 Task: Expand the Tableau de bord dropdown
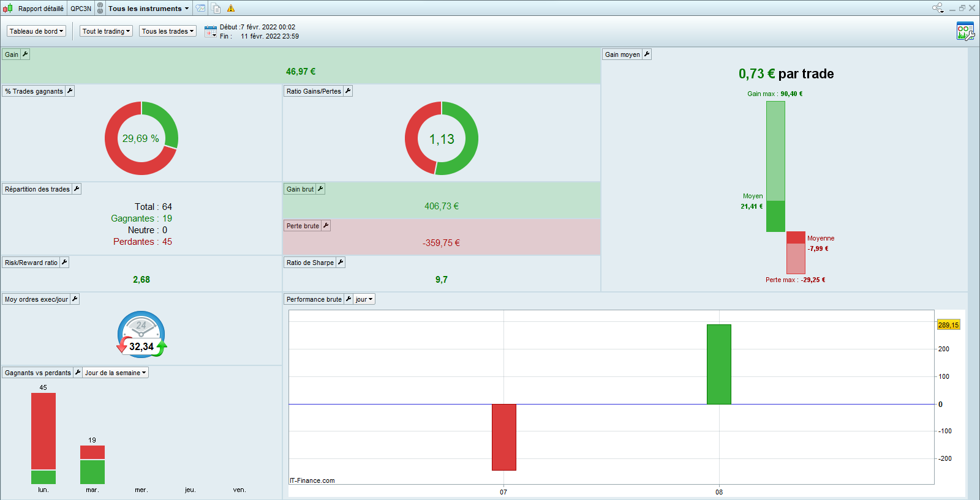37,31
